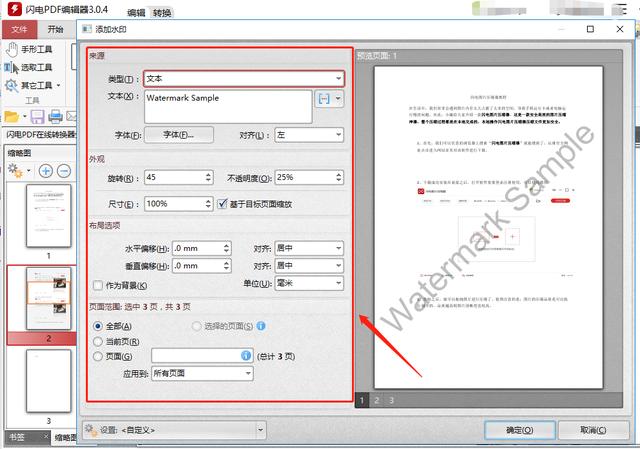Click in the watermark text box
Viewport: 640px width, 449px height.
pos(228,107)
